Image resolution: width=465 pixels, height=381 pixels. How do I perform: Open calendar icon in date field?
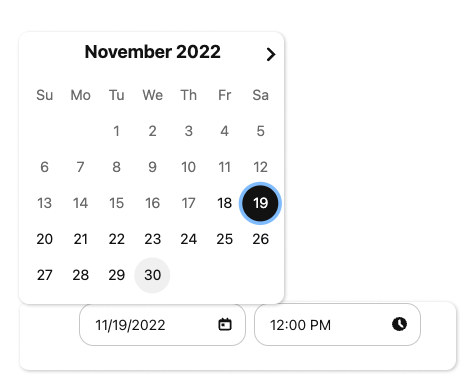point(225,324)
